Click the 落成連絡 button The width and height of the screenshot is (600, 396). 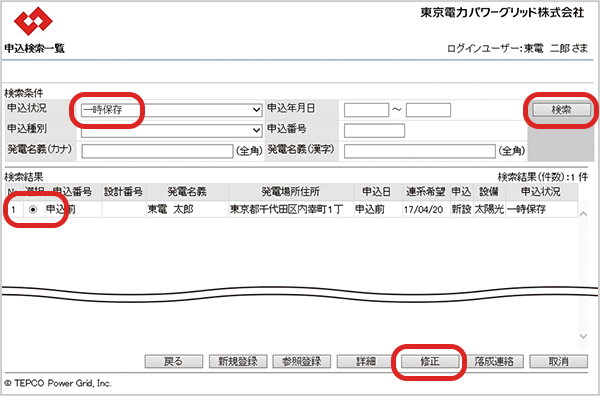pos(494,361)
